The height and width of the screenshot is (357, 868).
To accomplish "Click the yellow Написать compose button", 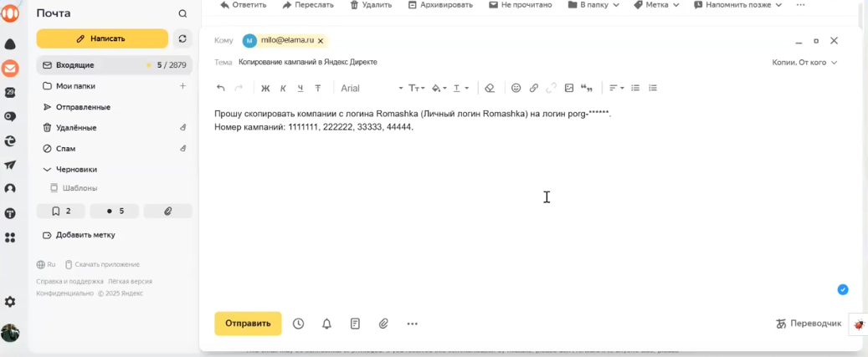I will click(102, 38).
